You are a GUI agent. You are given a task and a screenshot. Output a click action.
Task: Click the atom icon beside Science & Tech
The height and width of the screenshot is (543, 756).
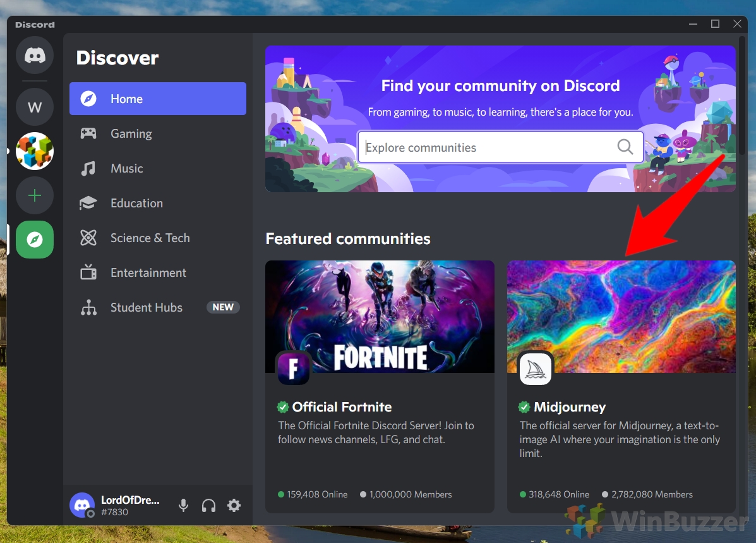point(88,238)
